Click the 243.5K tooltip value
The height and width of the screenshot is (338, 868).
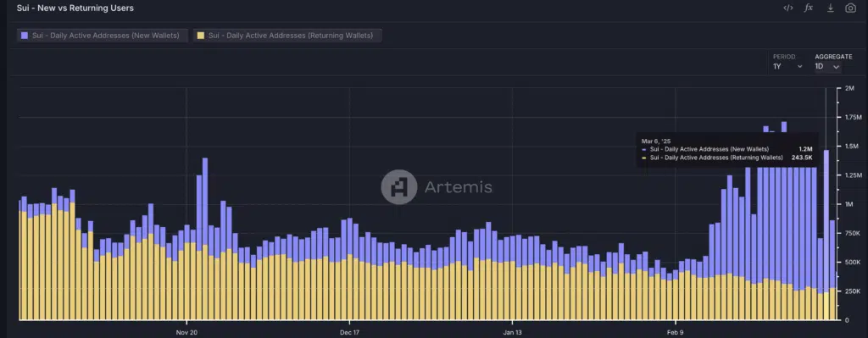pos(802,158)
